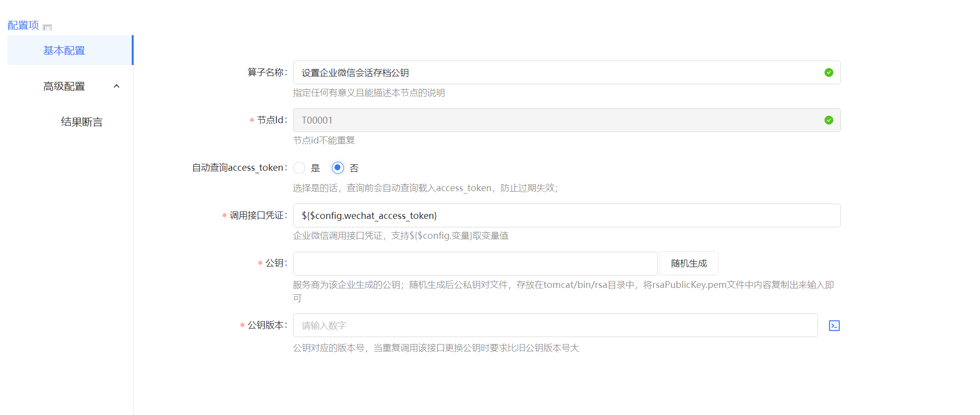Click the variable expression icon beside 公钥版本
This screenshot has width=980, height=415.
834,326
